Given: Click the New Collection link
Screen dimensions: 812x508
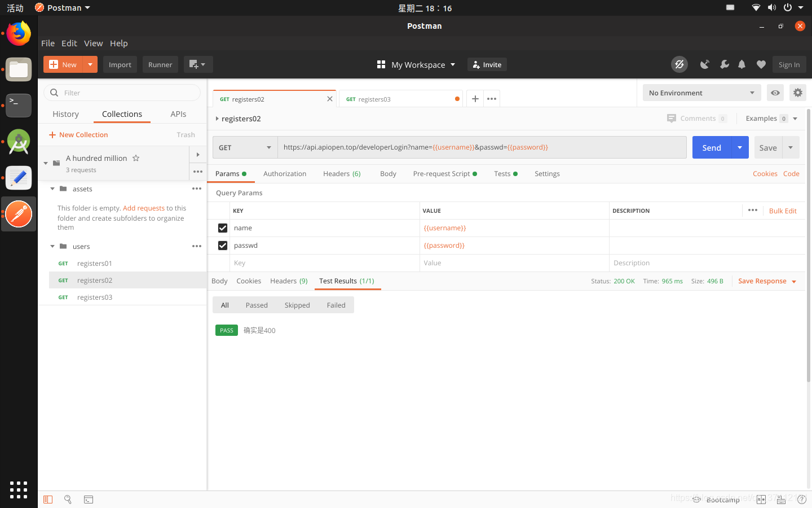Looking at the screenshot, I should (x=78, y=135).
